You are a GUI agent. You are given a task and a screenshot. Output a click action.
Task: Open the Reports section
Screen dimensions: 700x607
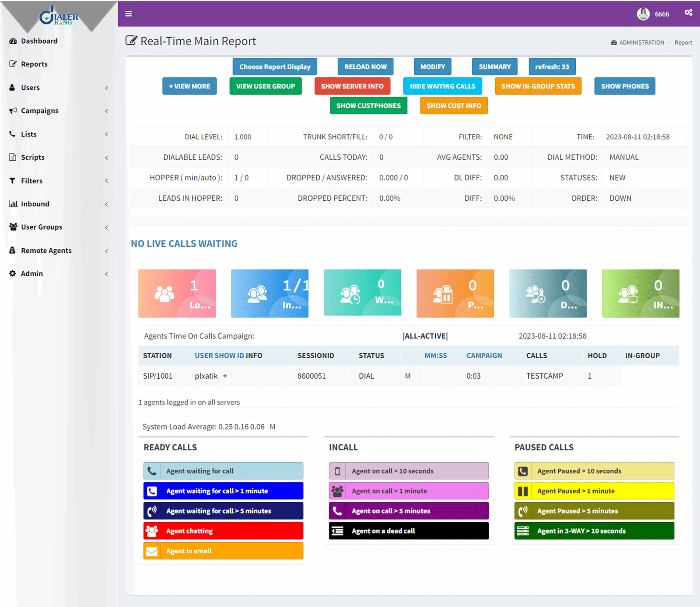(x=34, y=64)
